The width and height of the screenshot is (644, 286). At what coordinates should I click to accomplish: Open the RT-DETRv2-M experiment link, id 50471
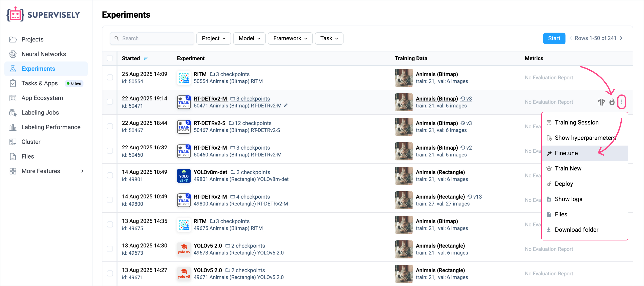point(210,98)
